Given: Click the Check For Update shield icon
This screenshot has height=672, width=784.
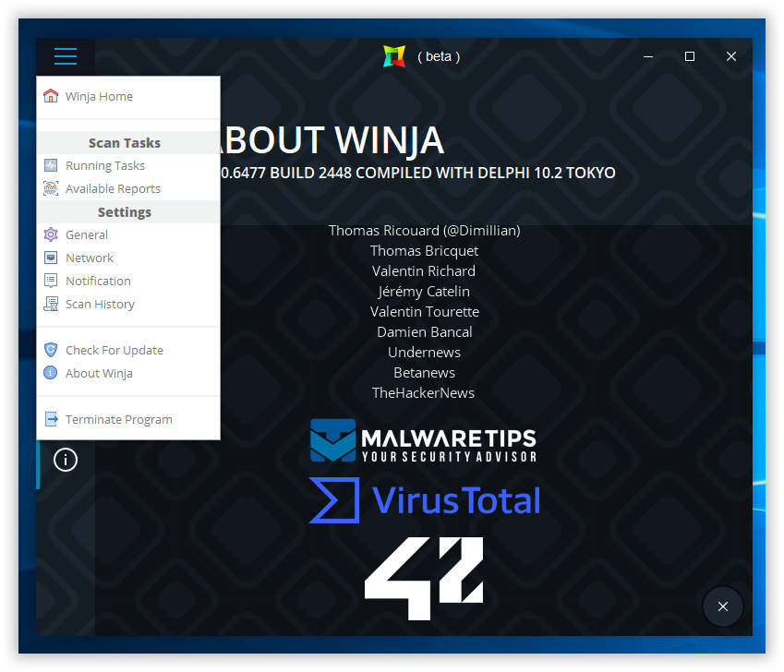Looking at the screenshot, I should (x=51, y=350).
